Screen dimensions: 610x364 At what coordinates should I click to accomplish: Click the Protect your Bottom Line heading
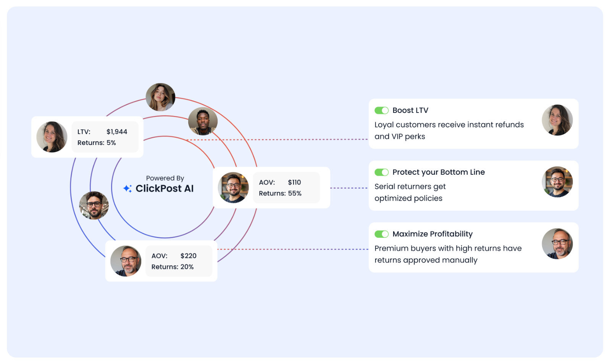point(439,172)
